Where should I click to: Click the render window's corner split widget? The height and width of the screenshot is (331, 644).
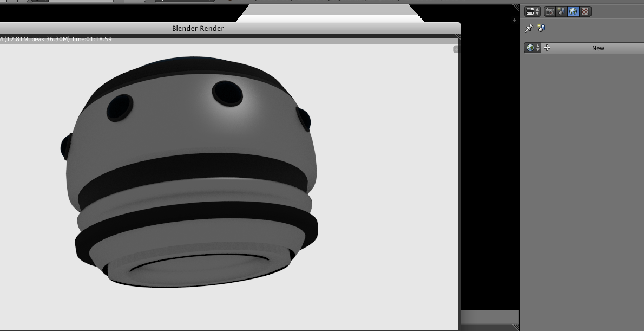tap(458, 37)
